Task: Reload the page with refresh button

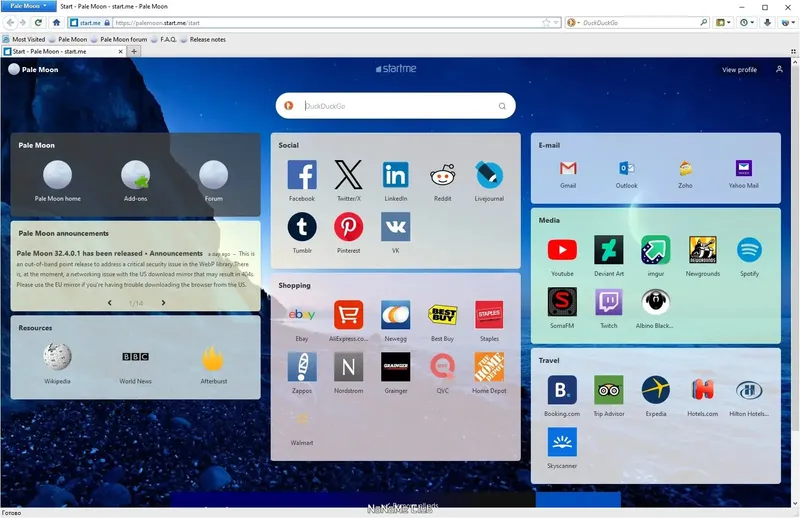Action: point(38,22)
